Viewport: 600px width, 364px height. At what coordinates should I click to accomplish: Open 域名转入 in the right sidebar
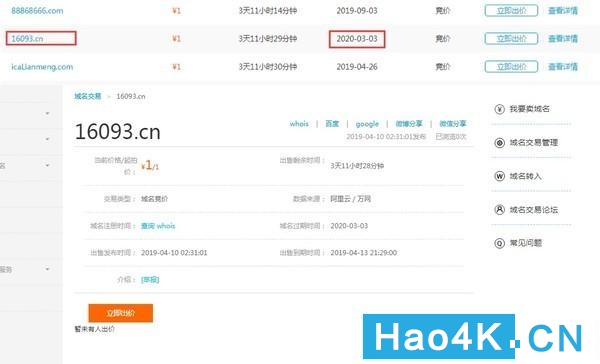point(525,176)
